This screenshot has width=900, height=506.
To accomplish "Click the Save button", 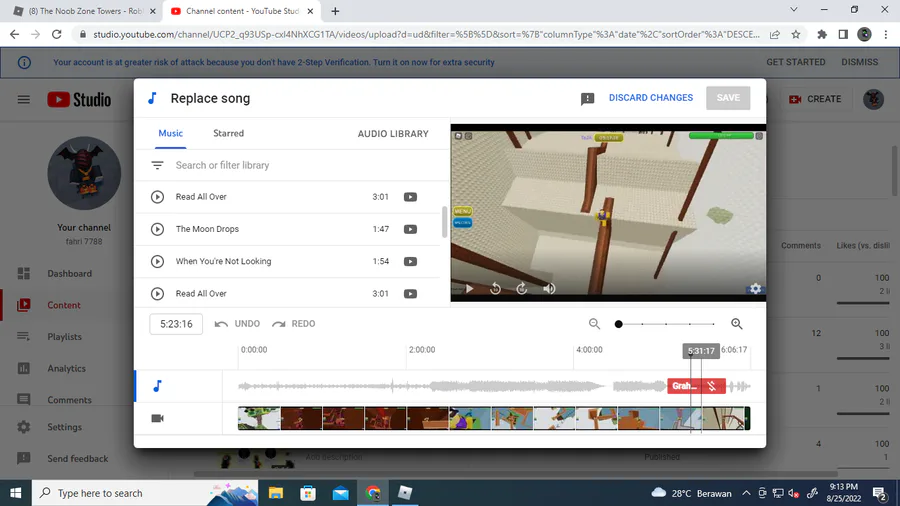I will click(x=728, y=98).
